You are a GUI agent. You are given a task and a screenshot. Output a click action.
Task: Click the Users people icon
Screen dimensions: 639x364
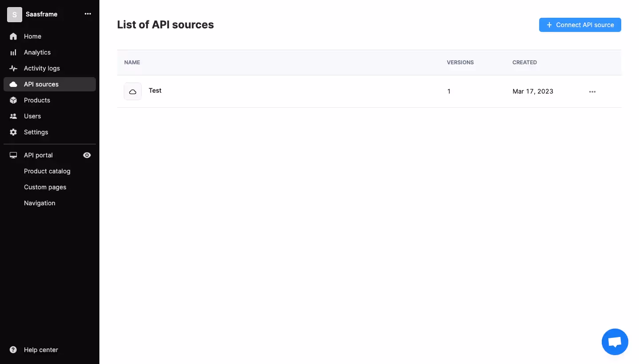tap(13, 116)
